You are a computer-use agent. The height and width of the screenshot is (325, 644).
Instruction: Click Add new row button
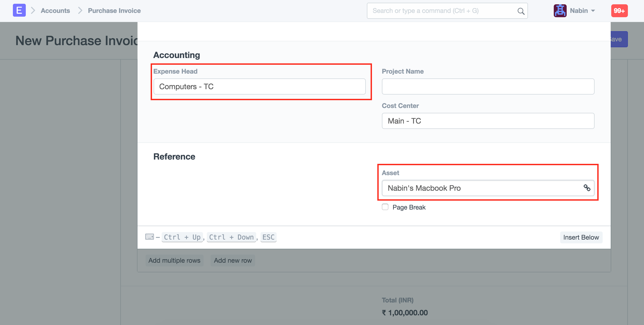click(233, 261)
